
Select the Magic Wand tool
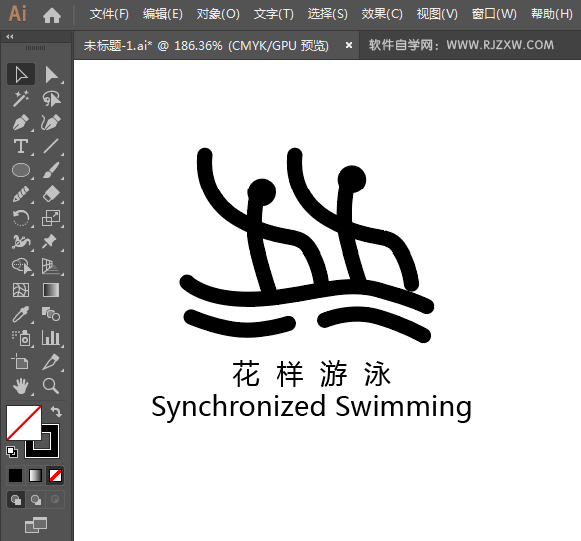[21, 99]
